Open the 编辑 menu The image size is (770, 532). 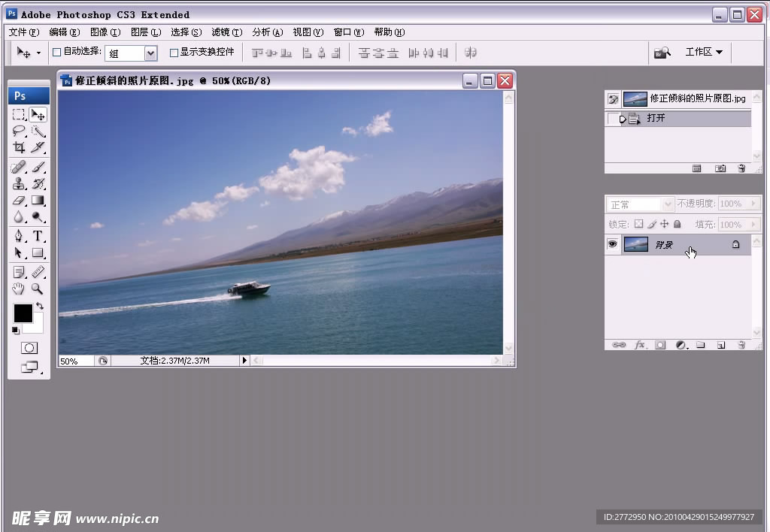pyautogui.click(x=65, y=32)
